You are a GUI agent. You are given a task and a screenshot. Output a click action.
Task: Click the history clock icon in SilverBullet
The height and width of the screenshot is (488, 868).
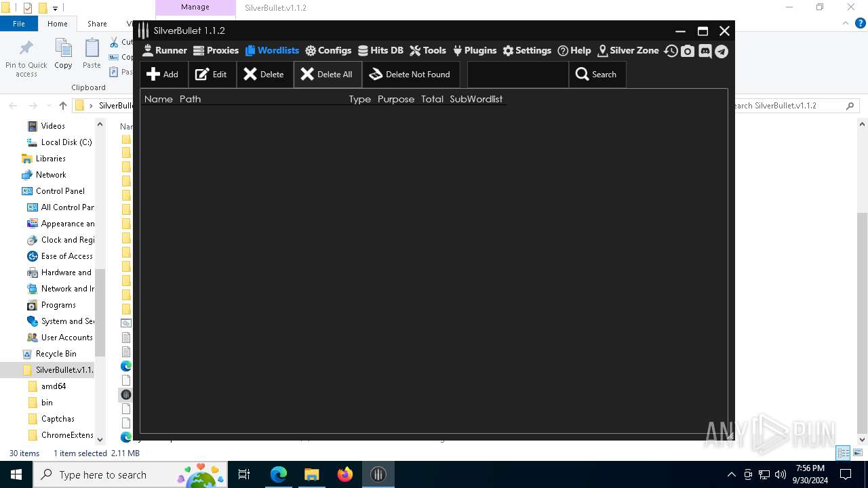tap(671, 51)
